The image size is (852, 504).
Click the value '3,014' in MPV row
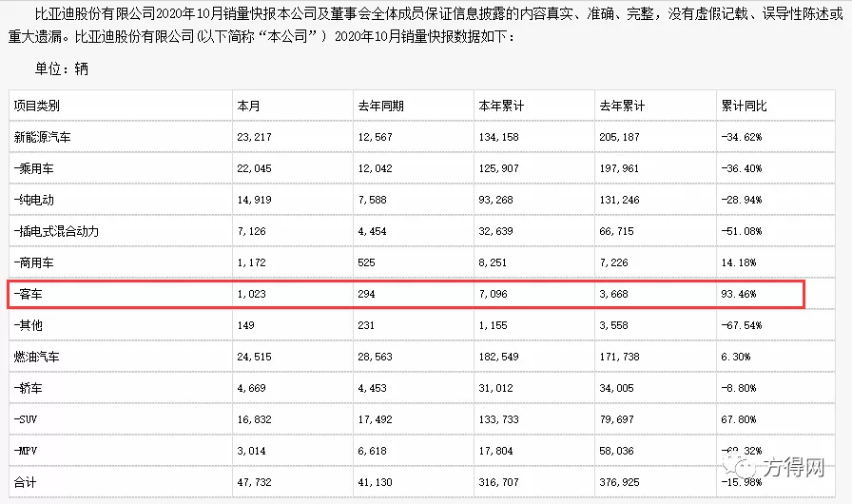click(252, 451)
